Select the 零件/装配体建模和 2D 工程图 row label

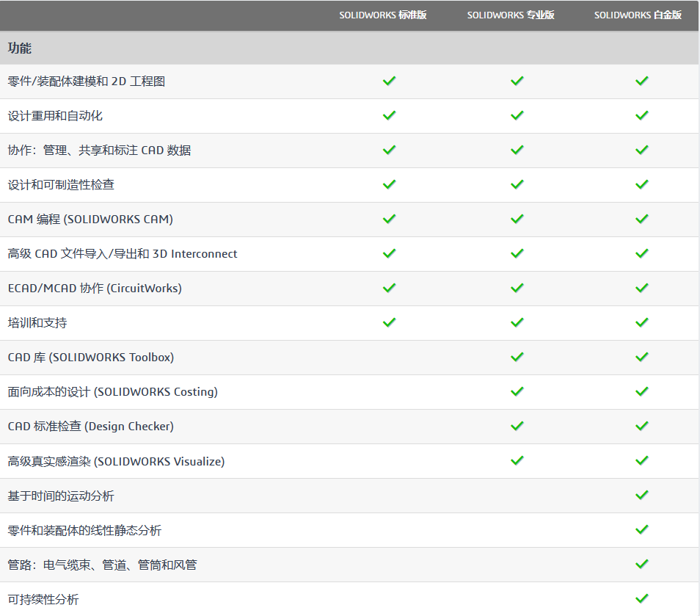coord(87,81)
